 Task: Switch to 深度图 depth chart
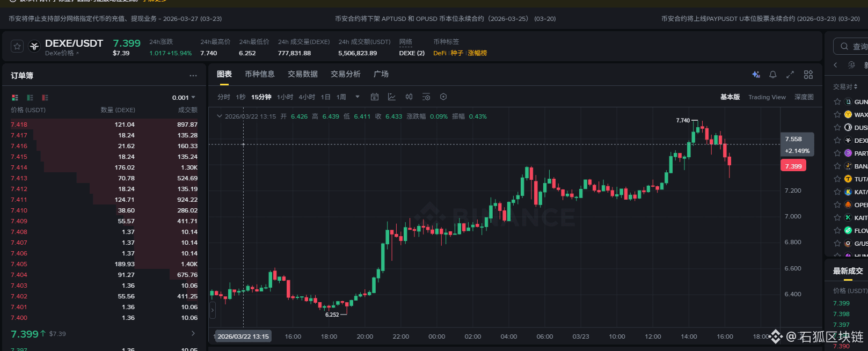point(804,97)
